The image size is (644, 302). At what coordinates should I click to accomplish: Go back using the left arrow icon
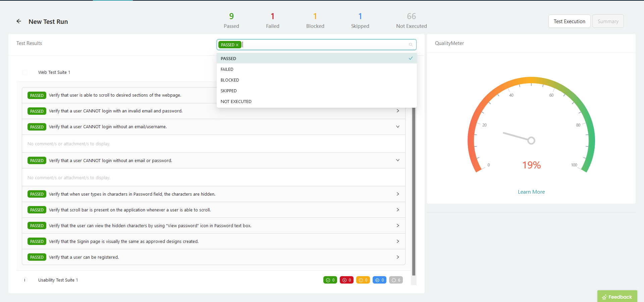(x=19, y=21)
